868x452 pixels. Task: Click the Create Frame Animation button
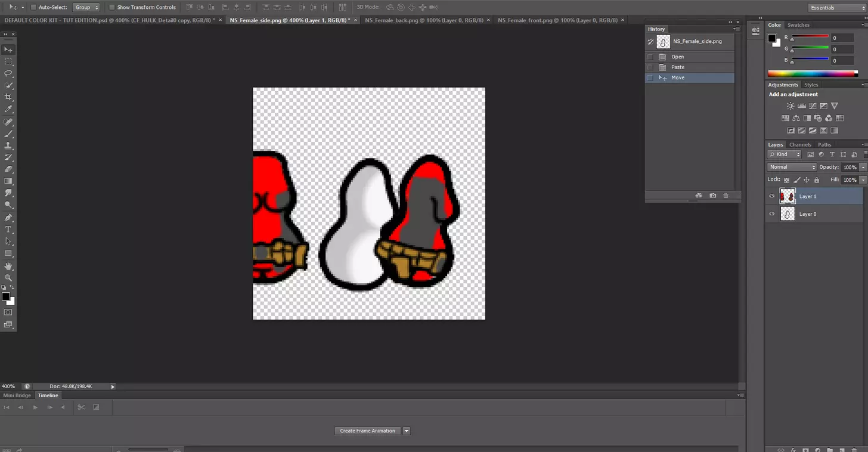(x=367, y=431)
